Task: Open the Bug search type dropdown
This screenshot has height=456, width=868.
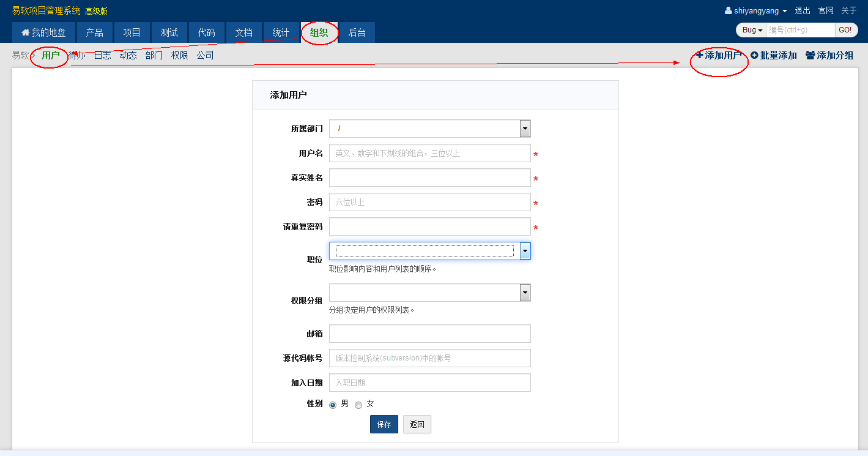Action: point(752,30)
